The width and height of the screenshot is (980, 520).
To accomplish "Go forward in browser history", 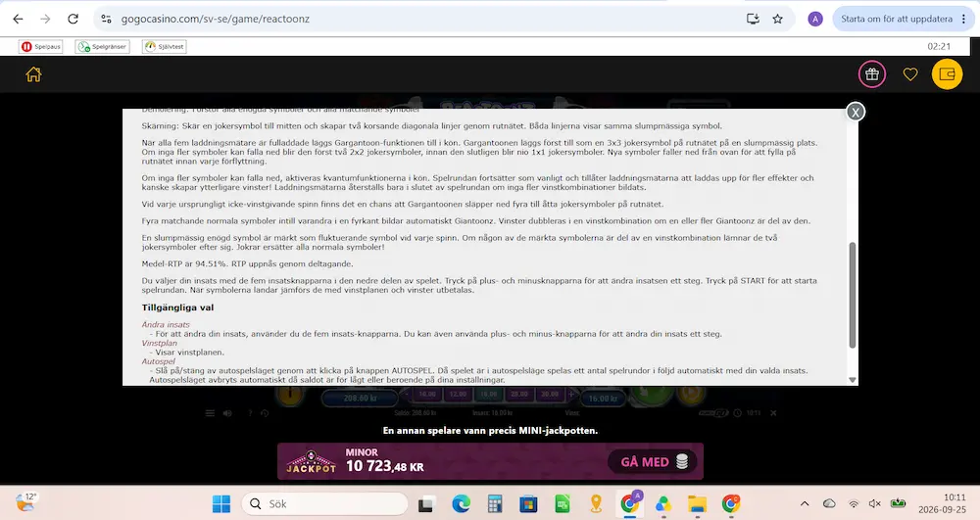I will [46, 19].
